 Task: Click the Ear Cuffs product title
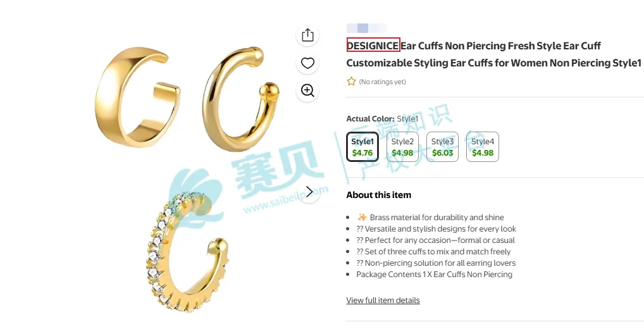(493, 54)
